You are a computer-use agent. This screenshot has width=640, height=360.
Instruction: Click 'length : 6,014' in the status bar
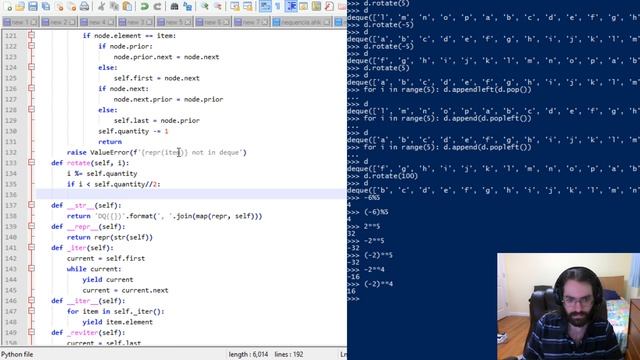[x=248, y=354]
